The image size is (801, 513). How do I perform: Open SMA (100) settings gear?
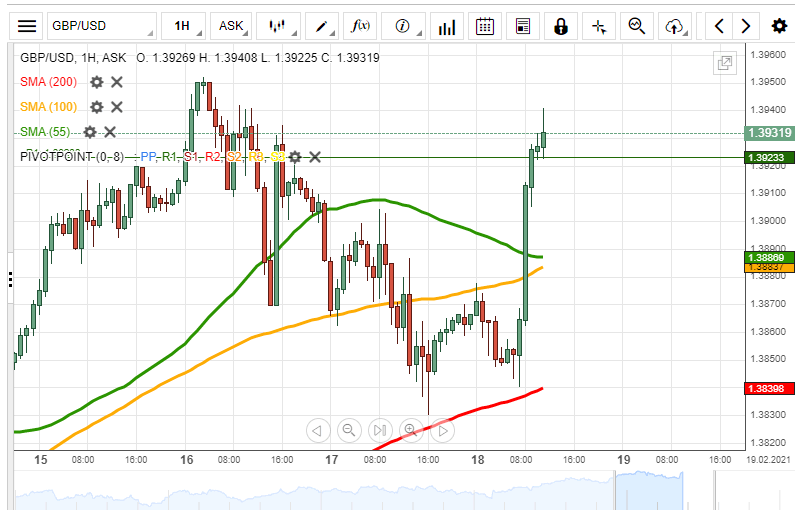click(x=97, y=107)
